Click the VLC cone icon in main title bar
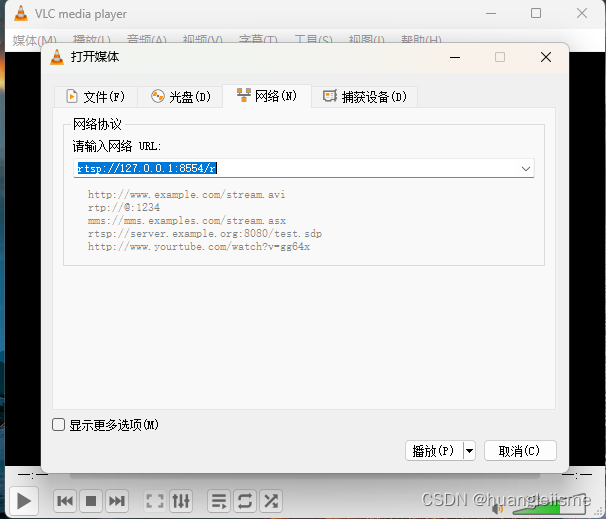 (21, 14)
